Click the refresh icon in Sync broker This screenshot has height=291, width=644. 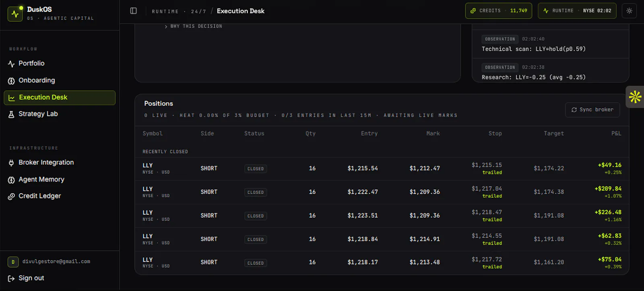pyautogui.click(x=574, y=110)
